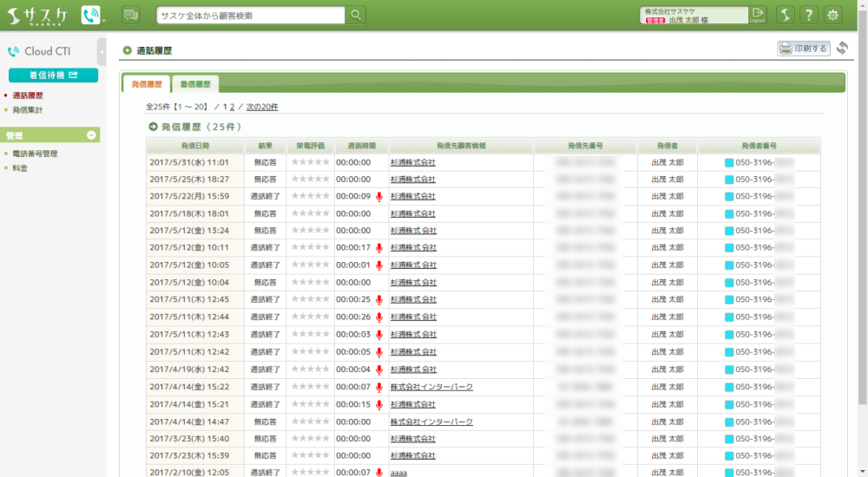
Task: Click the Sasuke logo in header
Action: pos(37,15)
